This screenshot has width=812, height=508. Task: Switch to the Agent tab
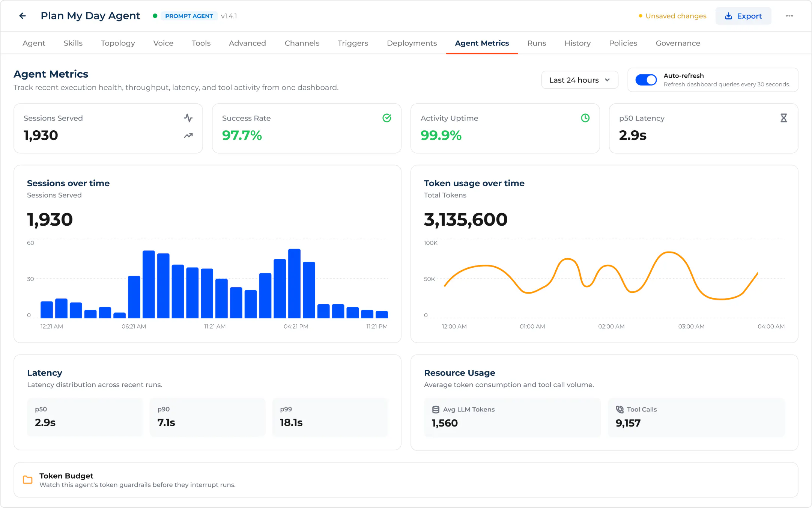click(x=34, y=43)
